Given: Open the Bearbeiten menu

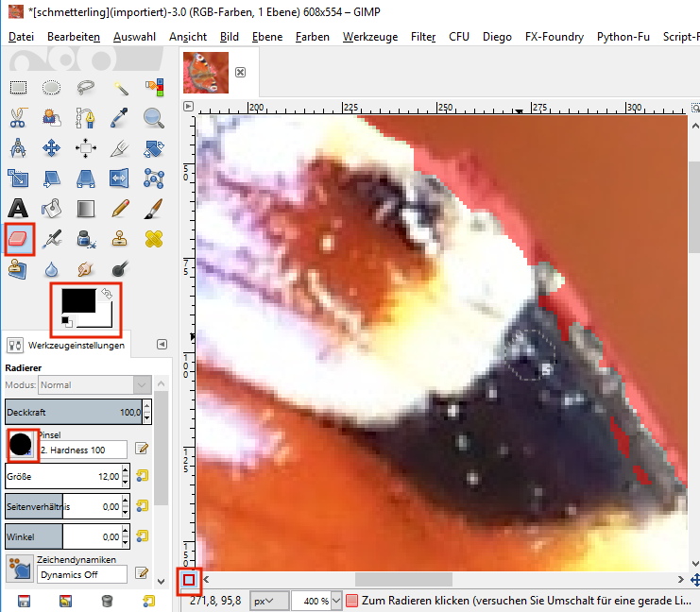Looking at the screenshot, I should (x=74, y=37).
